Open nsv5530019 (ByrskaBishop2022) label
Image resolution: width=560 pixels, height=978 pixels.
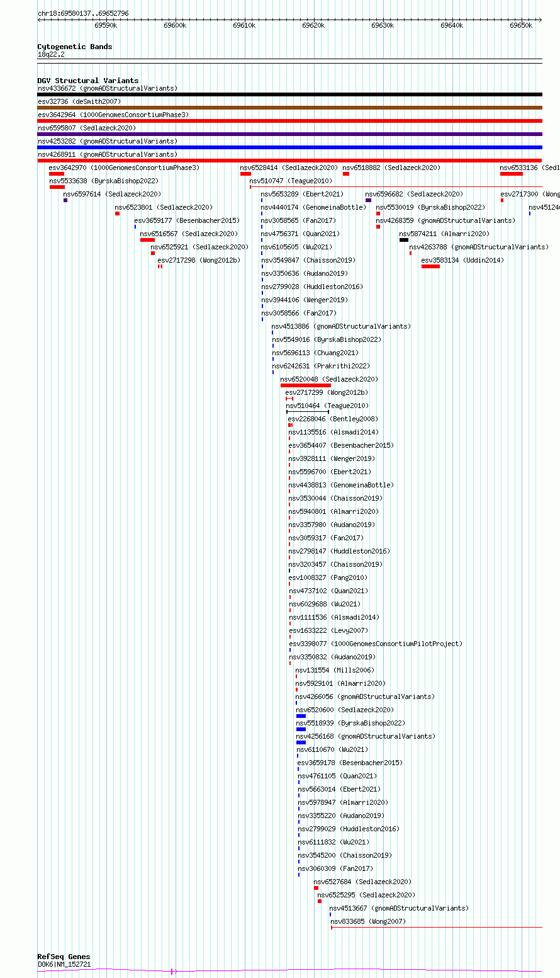[430, 207]
